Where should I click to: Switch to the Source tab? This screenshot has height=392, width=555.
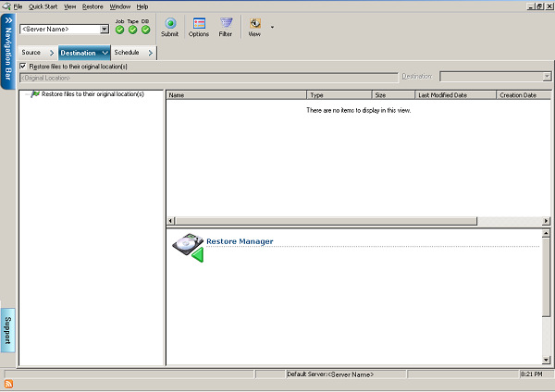pos(38,53)
